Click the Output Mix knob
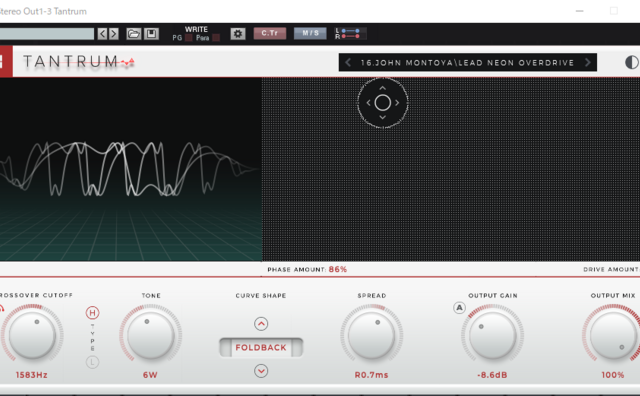 [x=613, y=336]
